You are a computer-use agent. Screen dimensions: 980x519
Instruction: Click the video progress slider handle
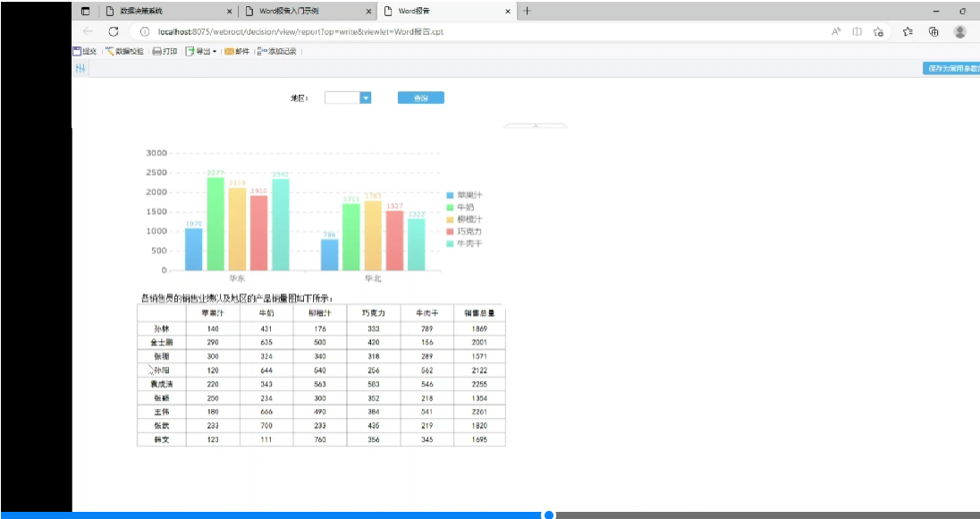[x=549, y=515]
